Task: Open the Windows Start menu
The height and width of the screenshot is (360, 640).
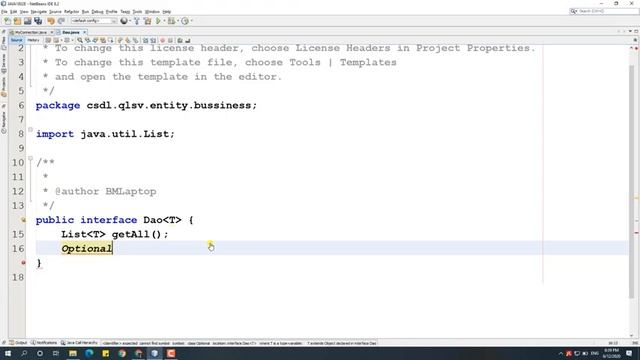Action: pyautogui.click(x=7, y=353)
